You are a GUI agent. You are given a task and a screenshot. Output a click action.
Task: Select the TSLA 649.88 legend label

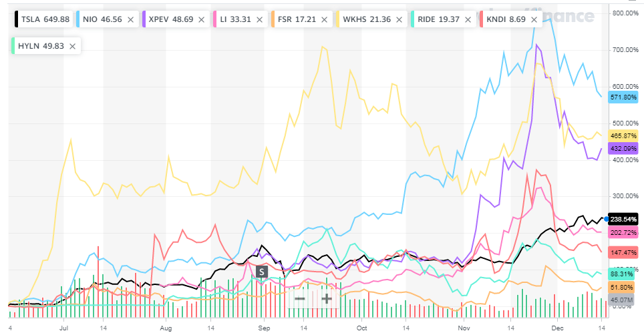[45, 19]
